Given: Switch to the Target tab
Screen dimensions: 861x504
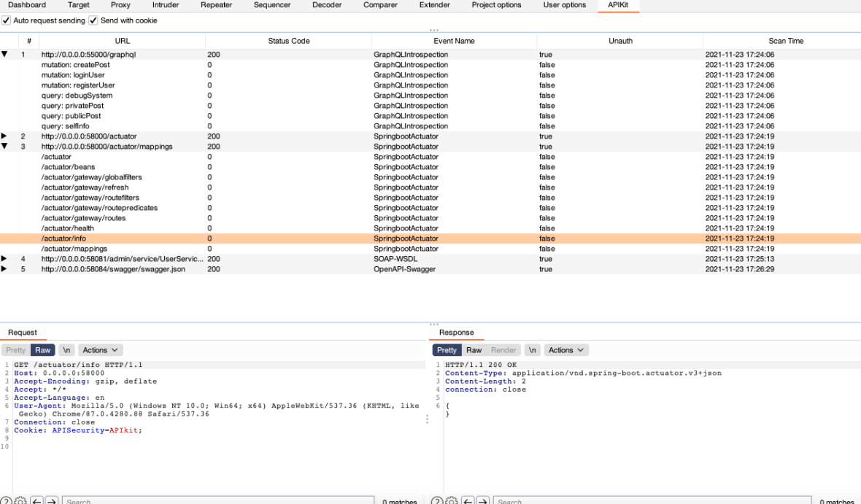Looking at the screenshot, I should (x=79, y=5).
